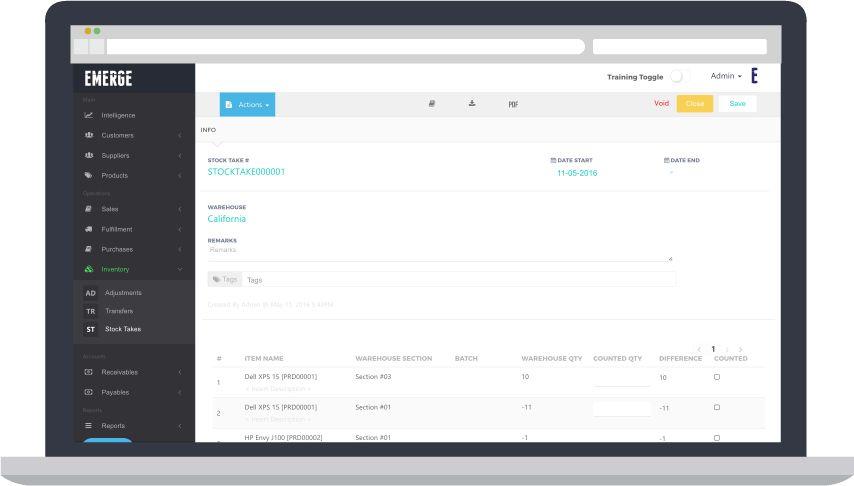This screenshot has width=854, height=486.
Task: Click the AD Adjustments badge
Action: pos(90,293)
